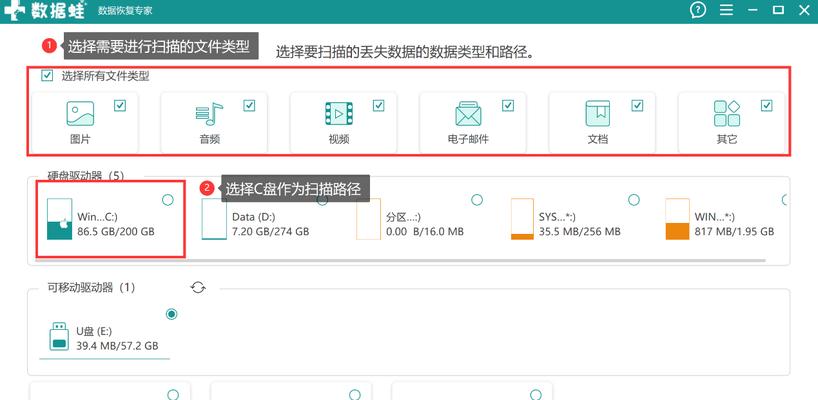This screenshot has height=400, width=818.
Task: Click the 电子邮件 label text
Action: 468,139
